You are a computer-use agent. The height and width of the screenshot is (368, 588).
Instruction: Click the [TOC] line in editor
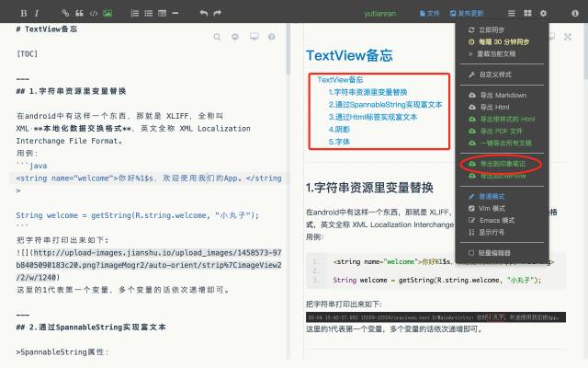click(x=27, y=54)
